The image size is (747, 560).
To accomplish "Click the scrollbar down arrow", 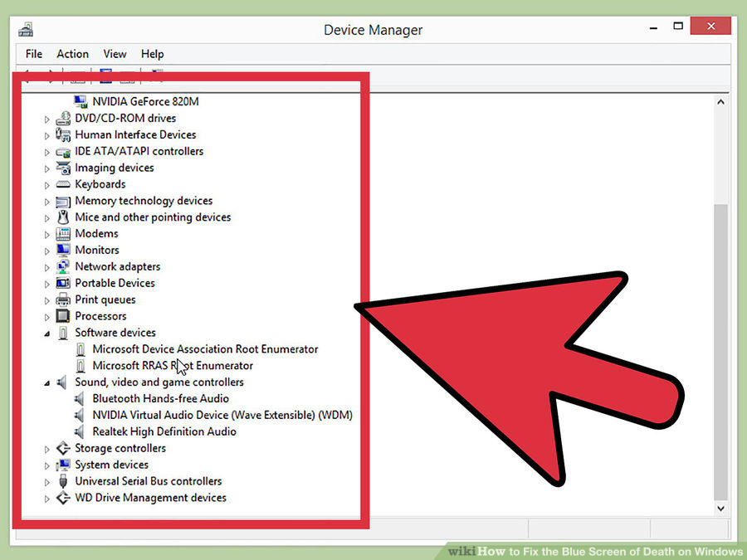I will click(720, 508).
